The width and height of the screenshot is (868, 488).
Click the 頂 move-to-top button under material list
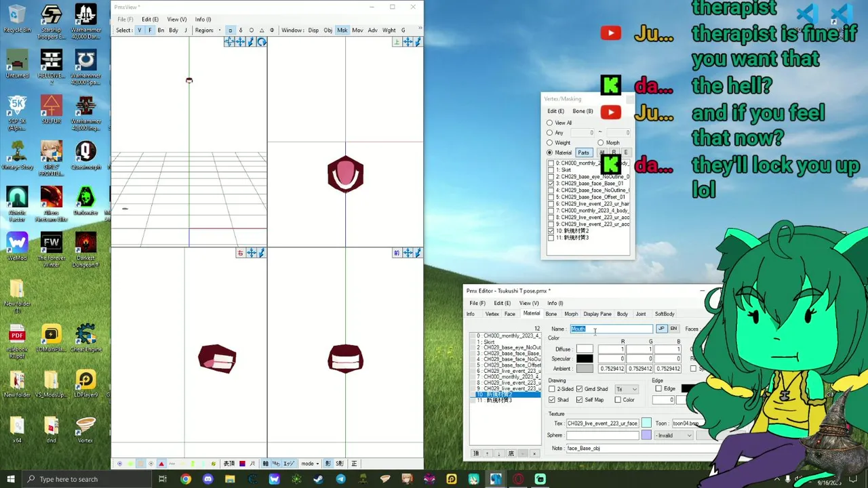click(x=475, y=453)
